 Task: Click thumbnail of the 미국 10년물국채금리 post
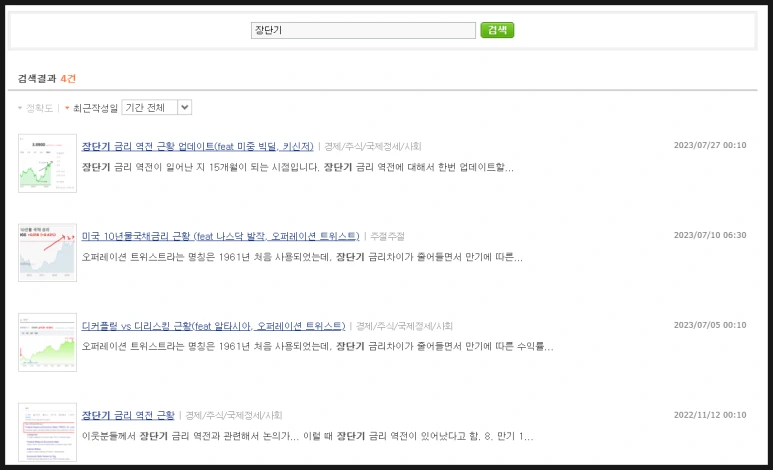pyautogui.click(x=47, y=253)
